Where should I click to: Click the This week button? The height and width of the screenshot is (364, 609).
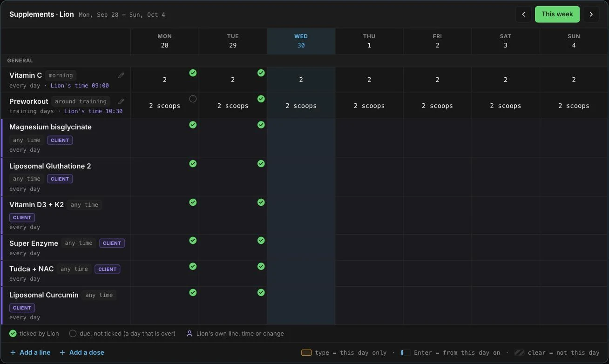557,14
